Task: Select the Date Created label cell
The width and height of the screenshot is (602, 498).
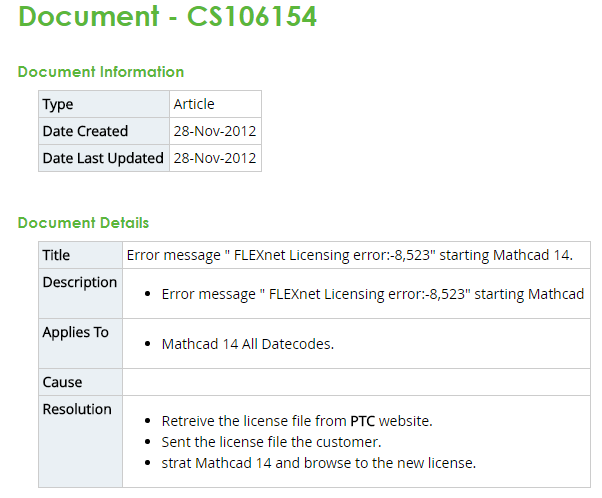Action: (85, 131)
